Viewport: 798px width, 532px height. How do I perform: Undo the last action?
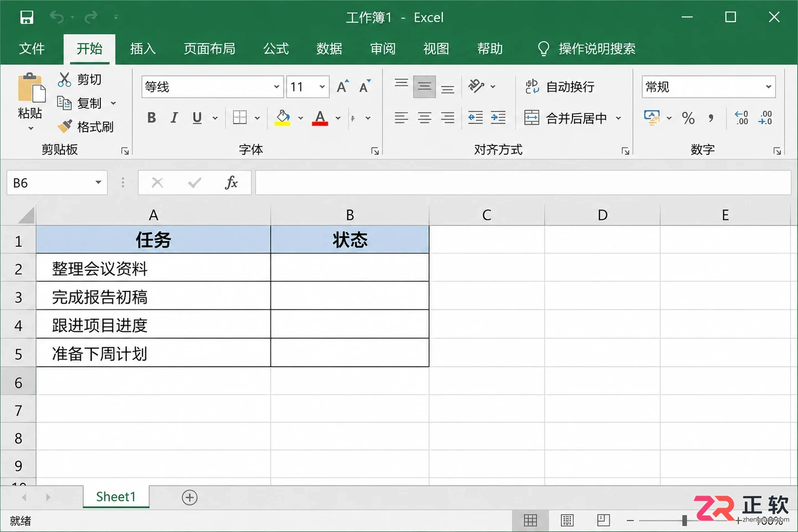point(57,17)
